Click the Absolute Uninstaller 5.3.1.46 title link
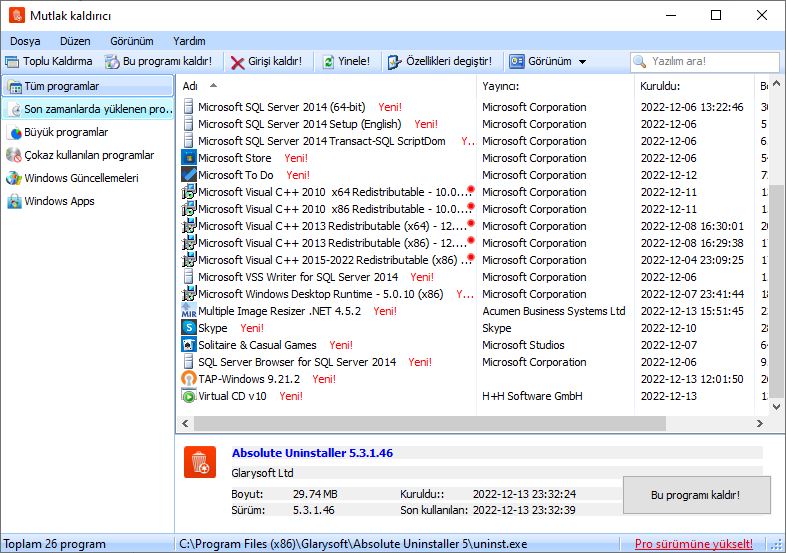This screenshot has width=786, height=553. 312,453
